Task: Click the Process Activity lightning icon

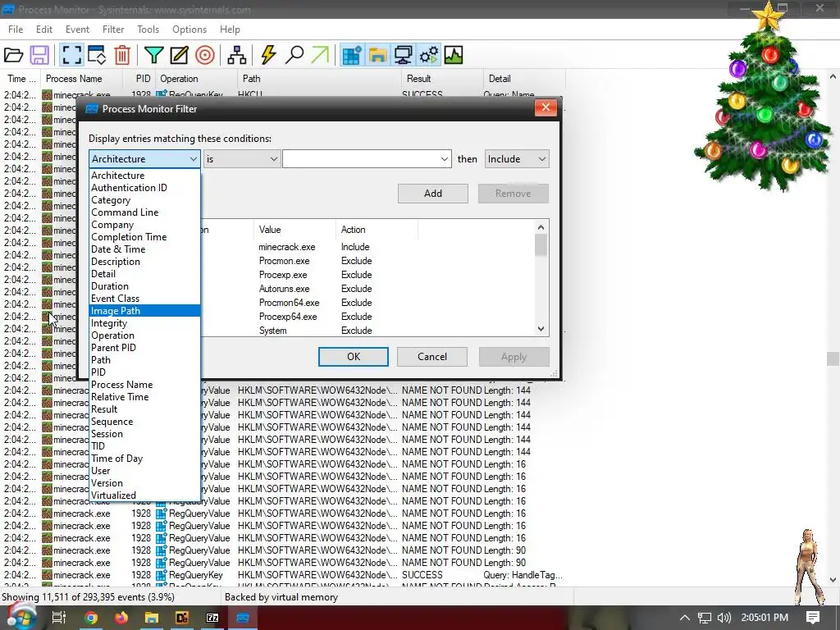Action: tap(268, 55)
